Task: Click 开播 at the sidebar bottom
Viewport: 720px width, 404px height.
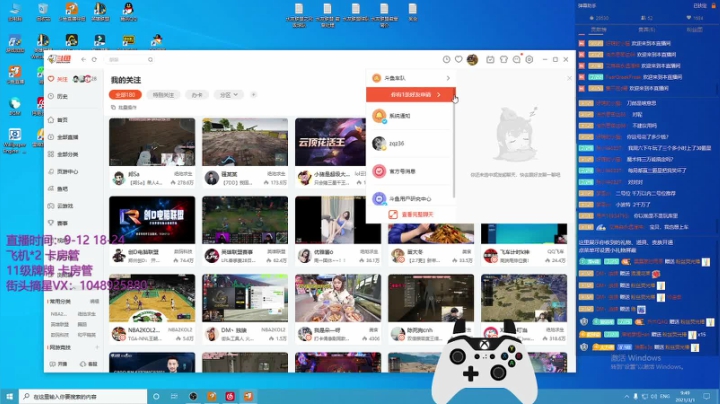Action: point(59,364)
